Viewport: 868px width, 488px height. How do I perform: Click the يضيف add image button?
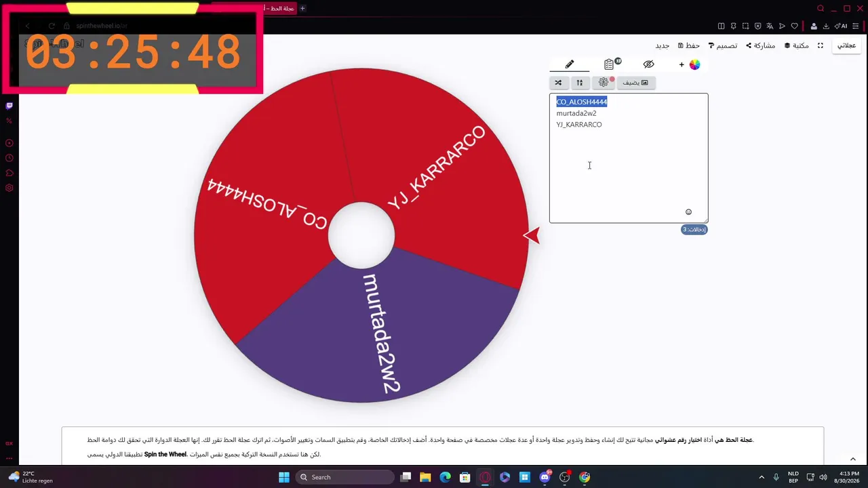[635, 83]
